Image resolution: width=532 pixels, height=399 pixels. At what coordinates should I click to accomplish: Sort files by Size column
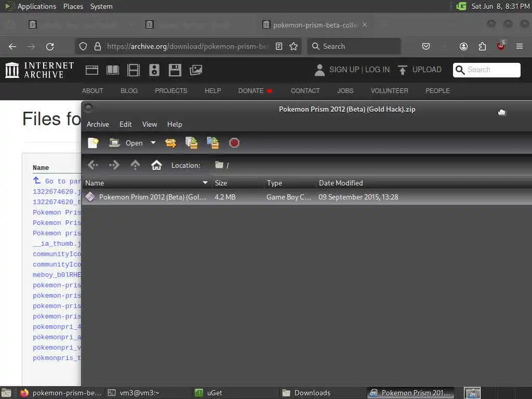coord(237,183)
